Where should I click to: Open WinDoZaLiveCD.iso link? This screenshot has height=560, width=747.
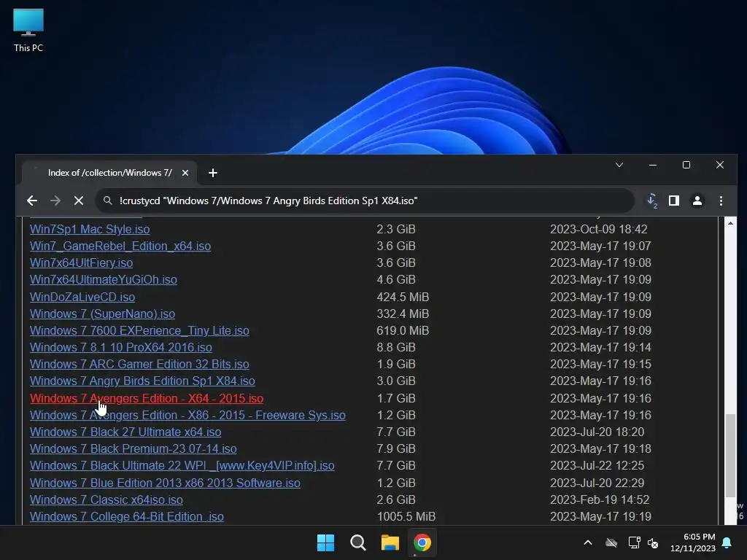[82, 297]
